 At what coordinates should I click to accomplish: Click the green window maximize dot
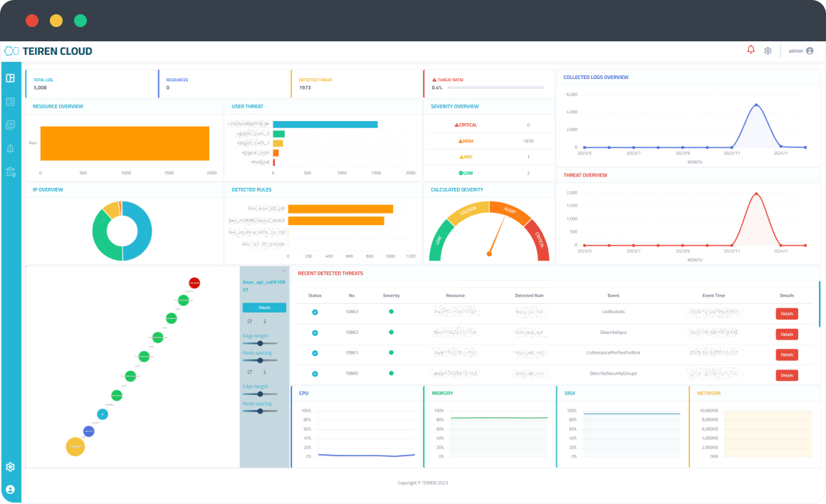(x=80, y=21)
